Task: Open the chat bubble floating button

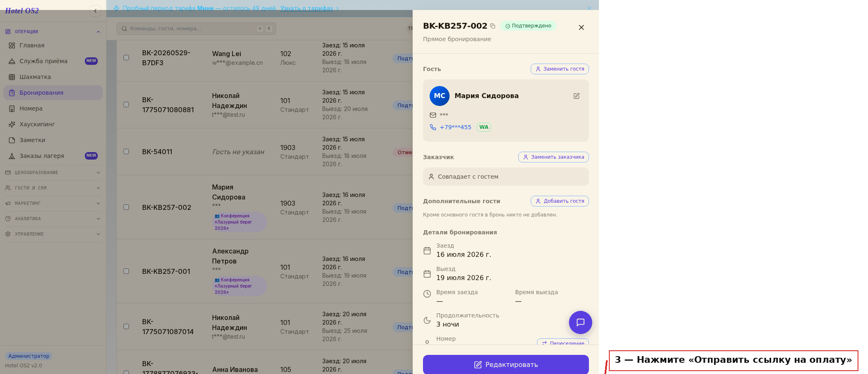Action: pos(581,322)
